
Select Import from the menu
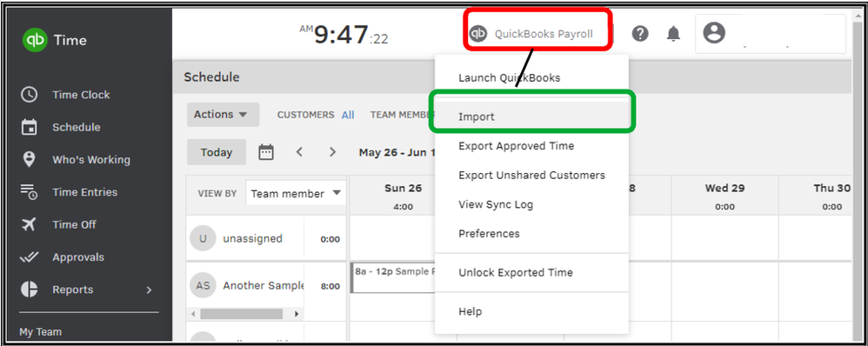(x=531, y=116)
